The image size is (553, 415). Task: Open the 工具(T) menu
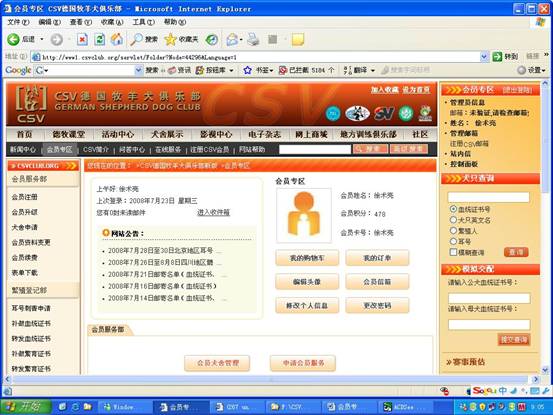pos(144,22)
